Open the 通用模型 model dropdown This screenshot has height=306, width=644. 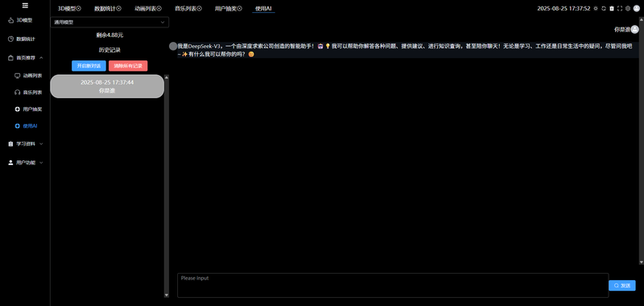[x=109, y=23]
